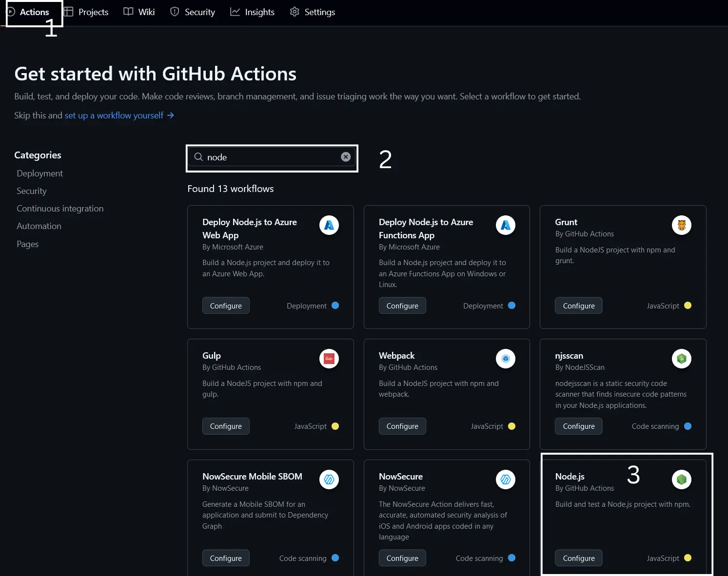The height and width of the screenshot is (576, 728).
Task: Configure the Node.js workflow
Action: (x=579, y=558)
